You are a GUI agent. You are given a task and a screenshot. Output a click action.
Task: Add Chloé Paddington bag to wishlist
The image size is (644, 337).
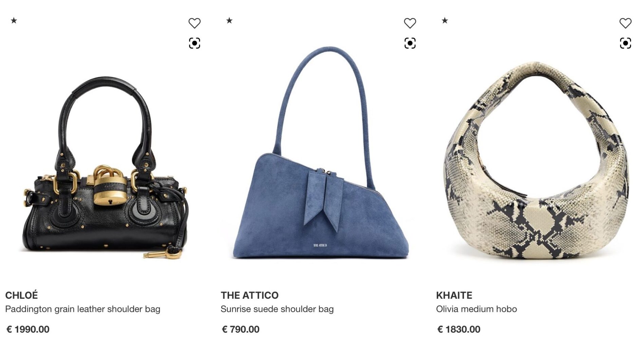194,23
